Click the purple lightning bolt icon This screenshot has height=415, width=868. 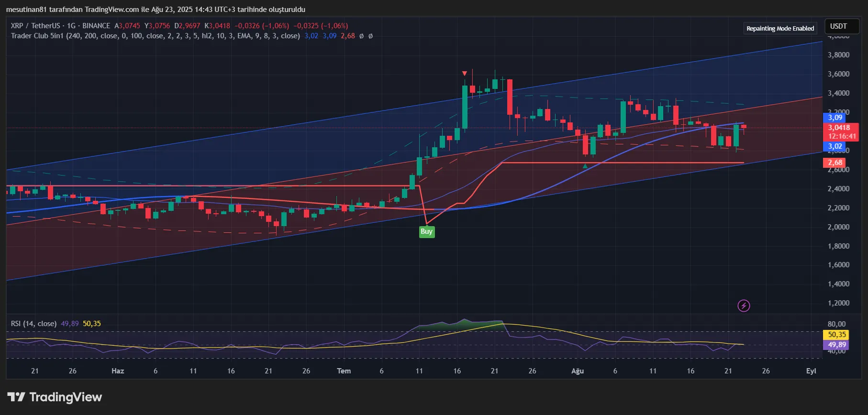744,306
